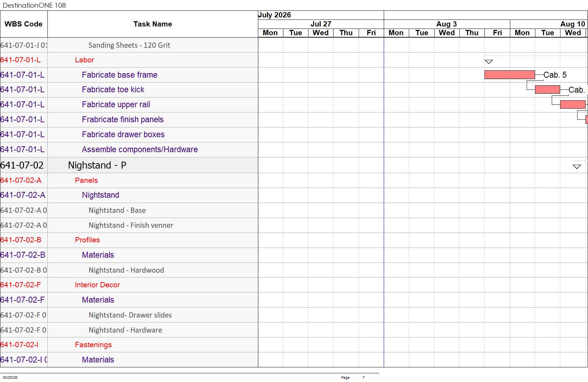Select 'Materials' in the 641-07-02-B row
588x382 pixels.
click(x=98, y=255)
